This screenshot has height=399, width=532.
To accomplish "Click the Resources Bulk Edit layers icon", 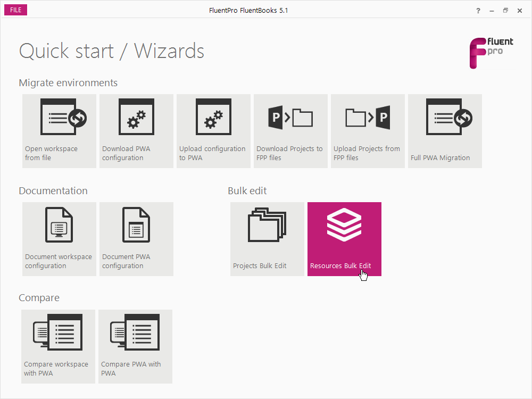I will [x=344, y=225].
